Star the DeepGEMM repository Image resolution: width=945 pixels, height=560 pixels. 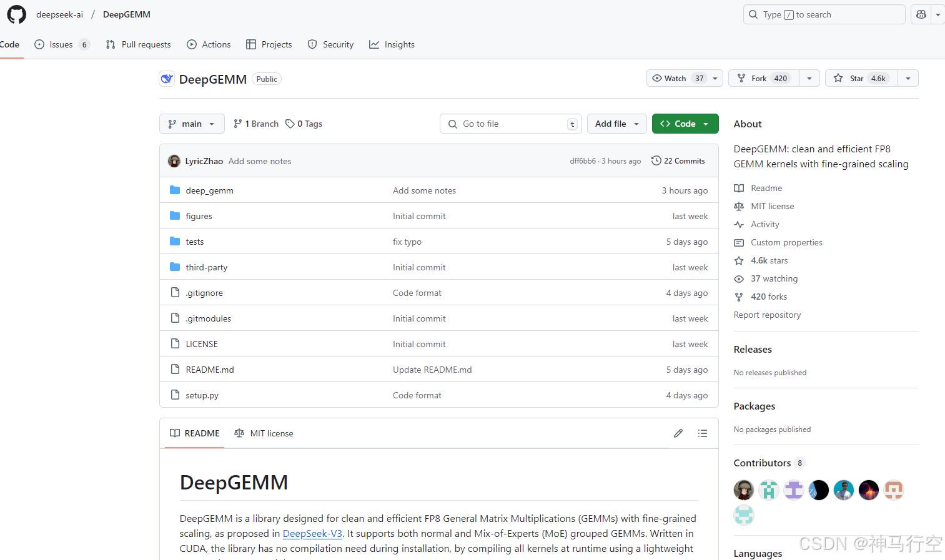click(x=861, y=78)
